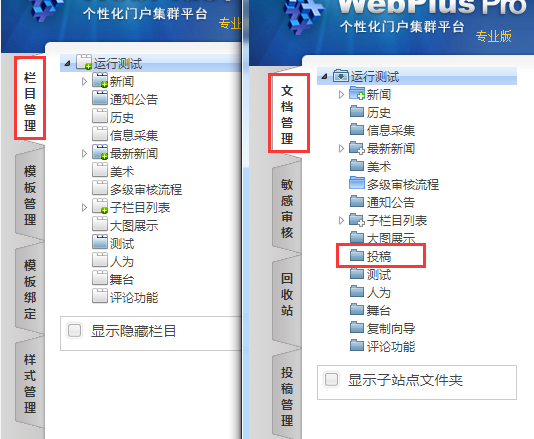Viewport: 534px width, 439px height.
Task: Expand 子栏目列表 in the left tree
Action: click(84, 207)
